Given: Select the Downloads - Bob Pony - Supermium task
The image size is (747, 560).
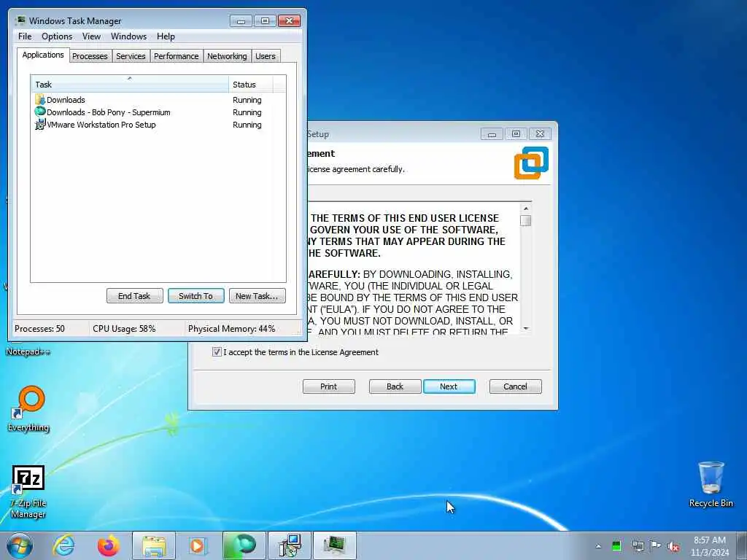Looking at the screenshot, I should (x=158, y=112).
